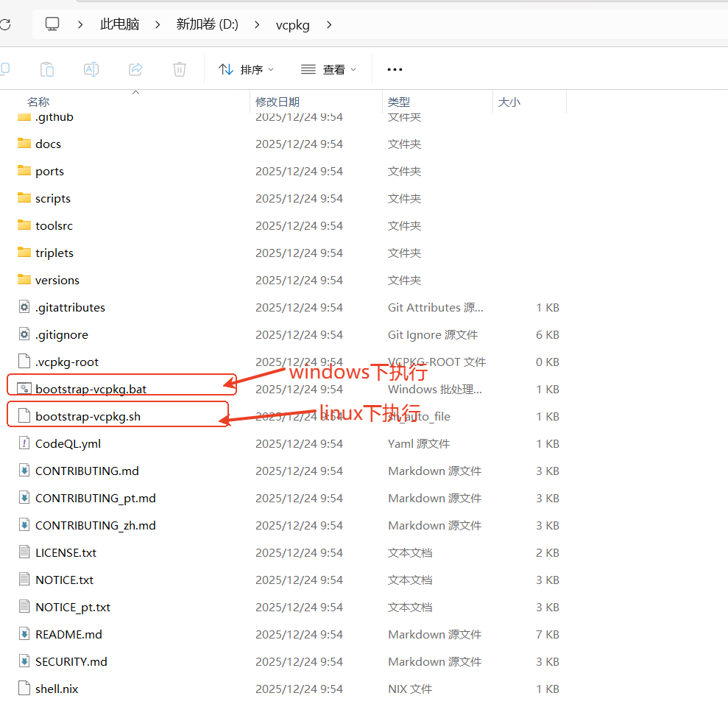
Task: Sort by 名称 column header
Action: [38, 102]
